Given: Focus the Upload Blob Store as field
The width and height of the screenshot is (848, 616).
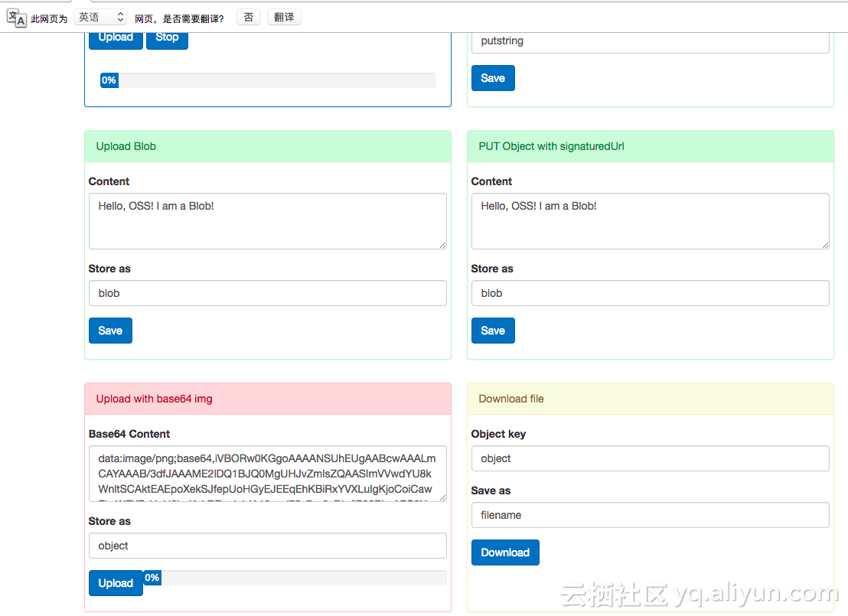Looking at the screenshot, I should tap(268, 293).
